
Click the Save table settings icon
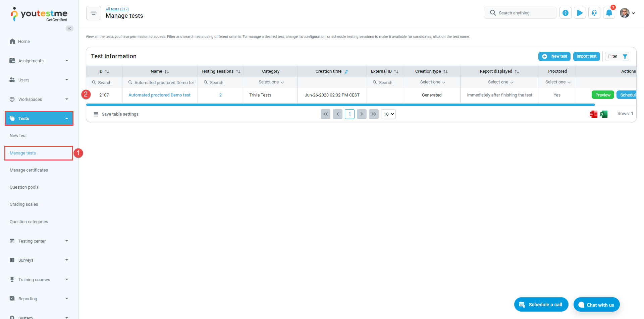[96, 114]
